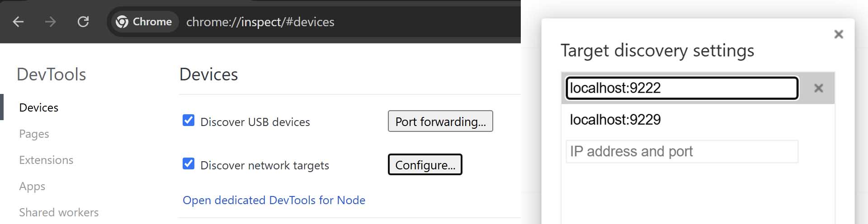Screen dimensions: 868x224
Task: Click the localhost:9222 editable entry field
Action: point(682,88)
